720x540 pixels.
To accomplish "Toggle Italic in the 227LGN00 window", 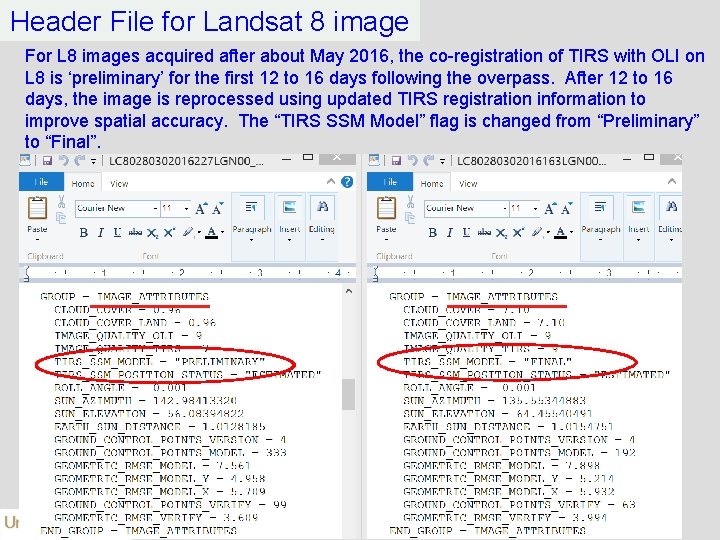I will [x=101, y=232].
